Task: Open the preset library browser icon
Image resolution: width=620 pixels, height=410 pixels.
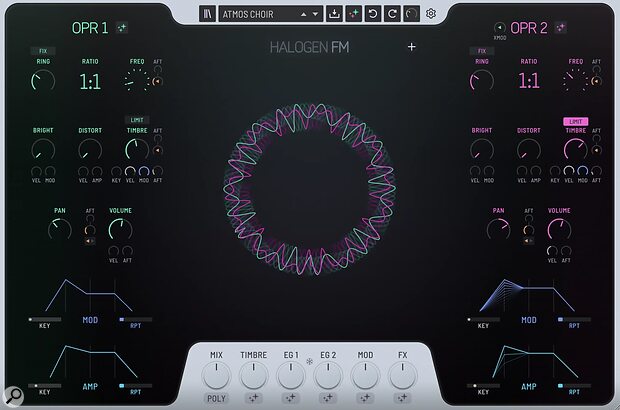Action: pyautogui.click(x=207, y=14)
